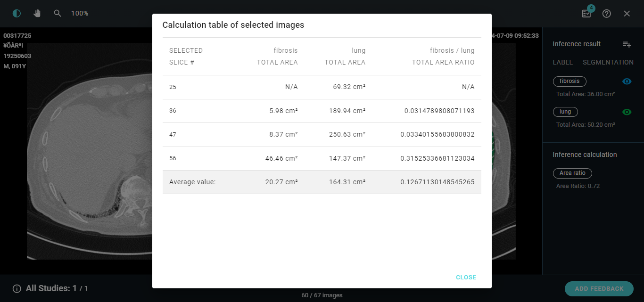Select slice 56 row in the table
This screenshot has width=644, height=302.
[x=322, y=158]
